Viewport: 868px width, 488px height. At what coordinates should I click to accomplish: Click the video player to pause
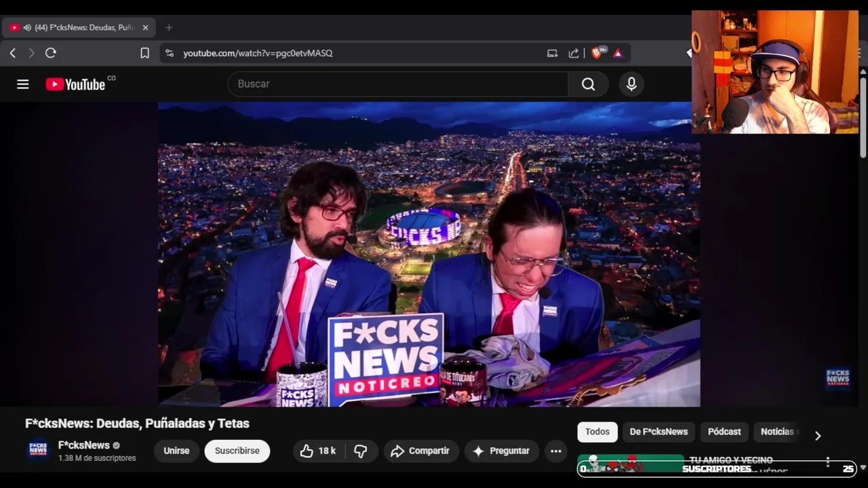coord(429,254)
